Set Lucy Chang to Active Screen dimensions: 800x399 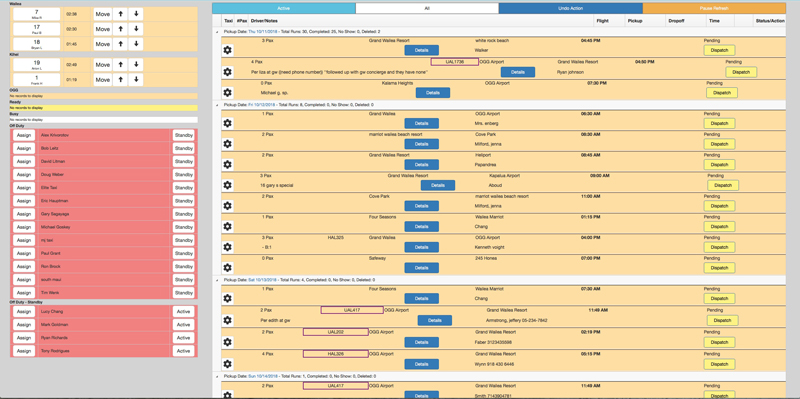pyautogui.click(x=183, y=311)
